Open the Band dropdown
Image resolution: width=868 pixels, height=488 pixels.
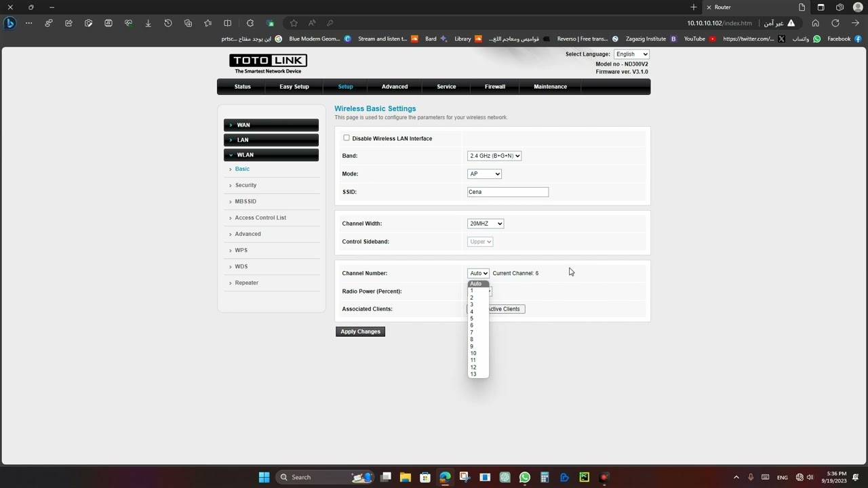[x=494, y=156]
